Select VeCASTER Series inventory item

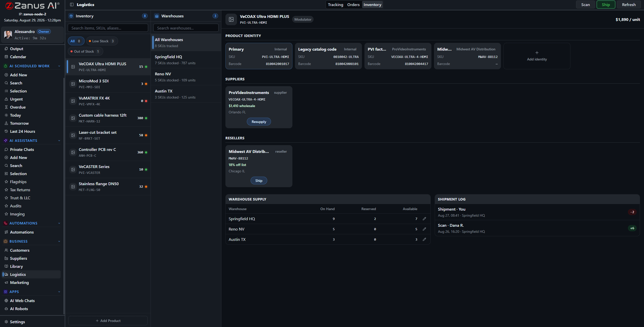click(108, 170)
